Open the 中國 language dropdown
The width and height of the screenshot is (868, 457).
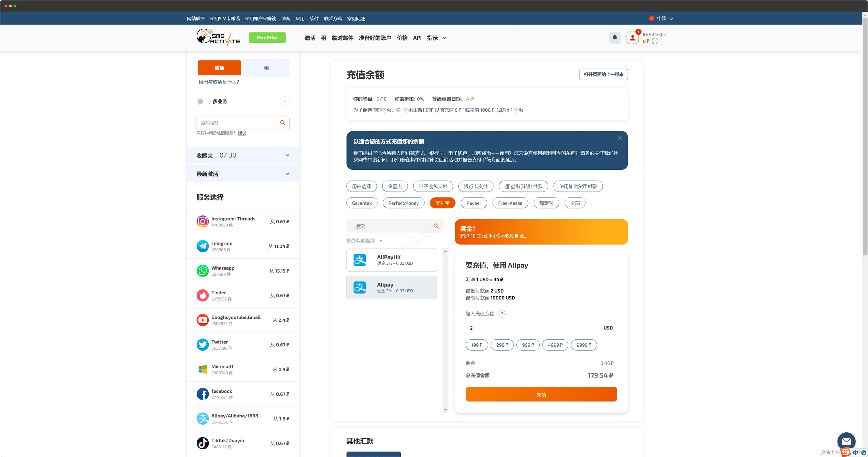click(x=661, y=19)
